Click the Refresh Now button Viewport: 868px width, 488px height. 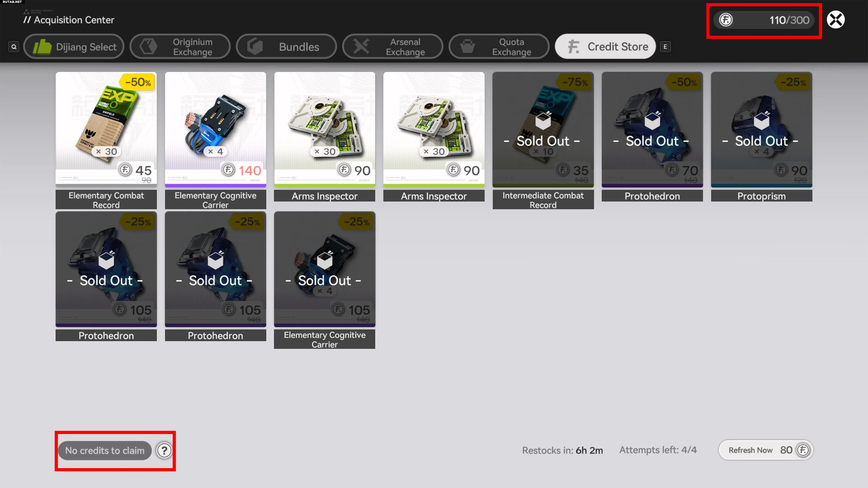pos(766,450)
